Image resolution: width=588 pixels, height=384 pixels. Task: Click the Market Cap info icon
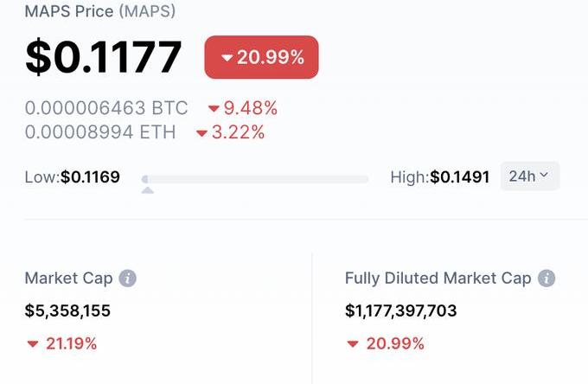[128, 278]
